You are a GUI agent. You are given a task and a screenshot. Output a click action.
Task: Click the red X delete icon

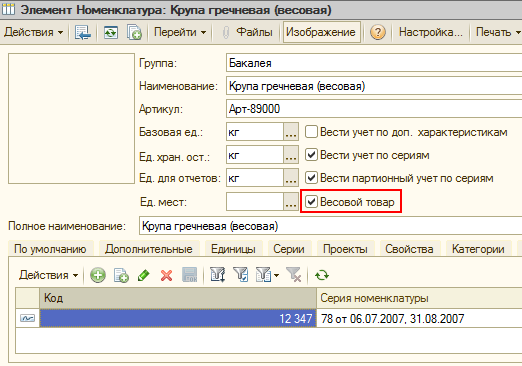pyautogui.click(x=166, y=275)
